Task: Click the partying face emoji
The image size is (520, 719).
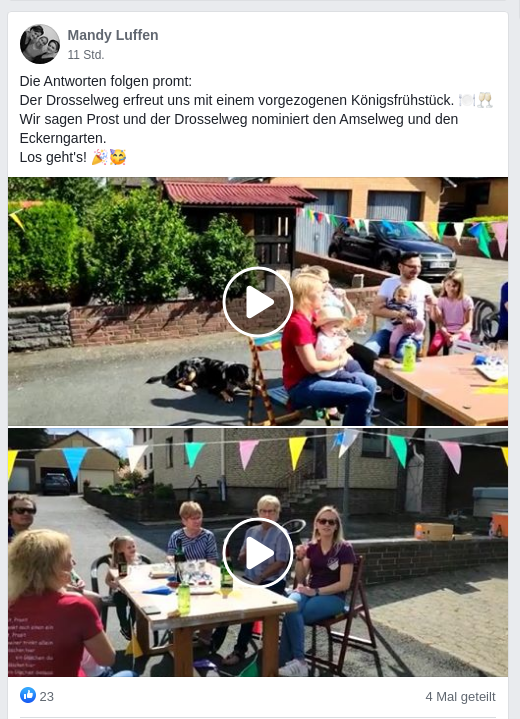Action: 118,157
